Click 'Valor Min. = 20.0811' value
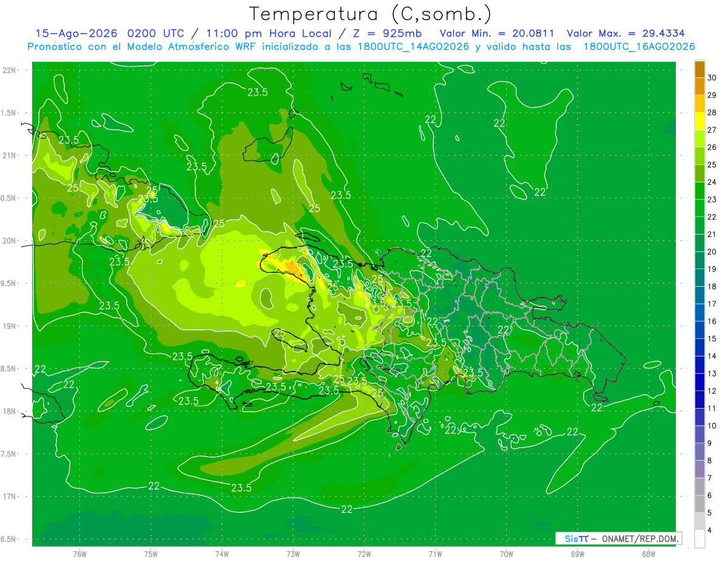 (497, 33)
